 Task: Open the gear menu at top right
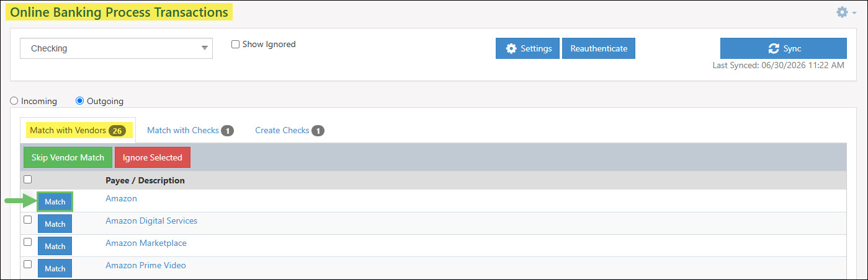(x=846, y=12)
